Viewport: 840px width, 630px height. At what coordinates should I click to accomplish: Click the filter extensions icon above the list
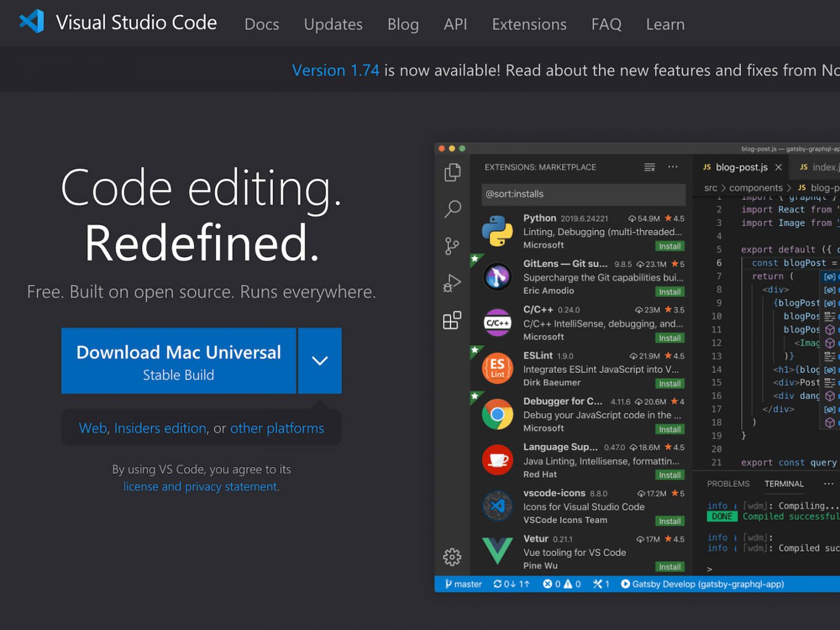[x=649, y=167]
